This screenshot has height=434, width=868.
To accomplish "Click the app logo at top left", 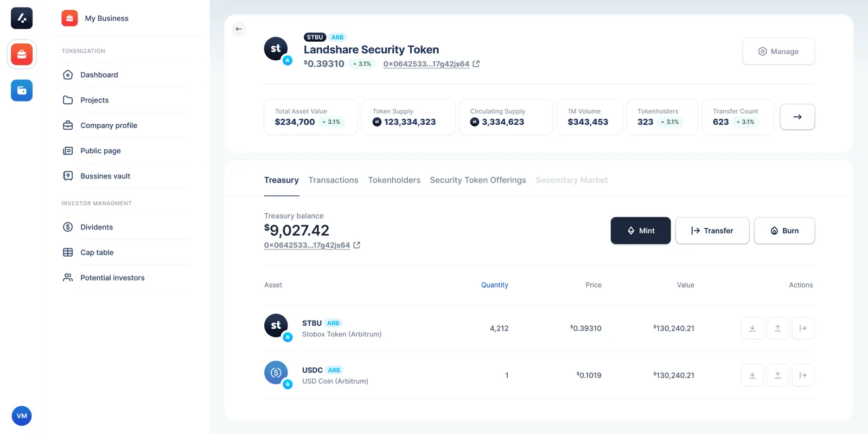I will (x=22, y=18).
